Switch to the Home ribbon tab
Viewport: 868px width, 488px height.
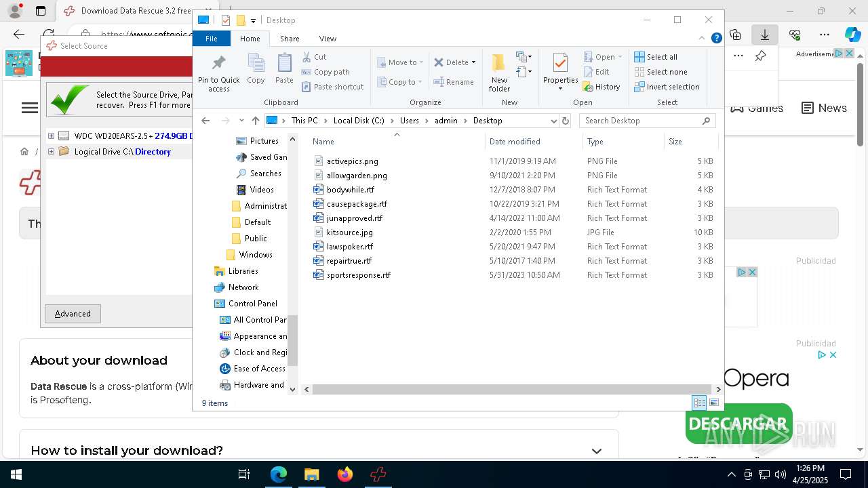tap(250, 39)
